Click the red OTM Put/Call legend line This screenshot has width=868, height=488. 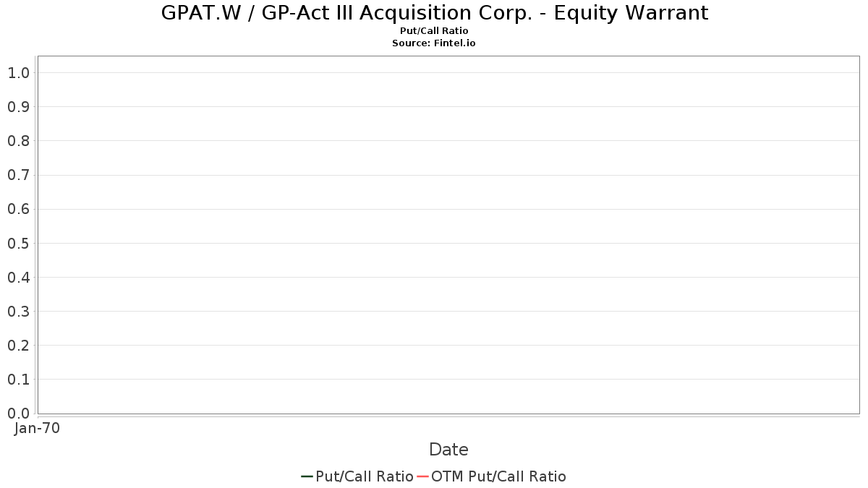(423, 476)
